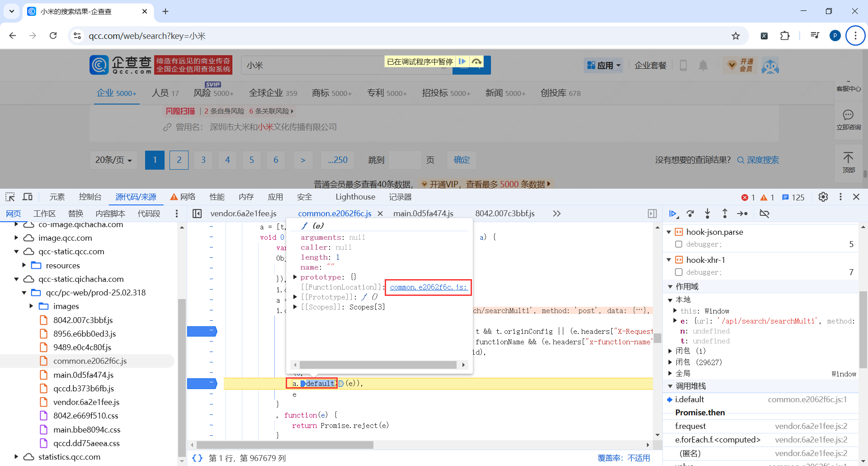Open the 125 issues counter
Viewport: 868px width, 466px height.
[793, 197]
